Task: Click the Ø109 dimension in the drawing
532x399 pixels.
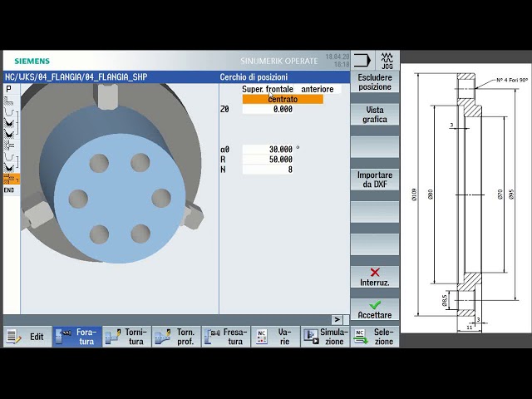Action: (414, 195)
